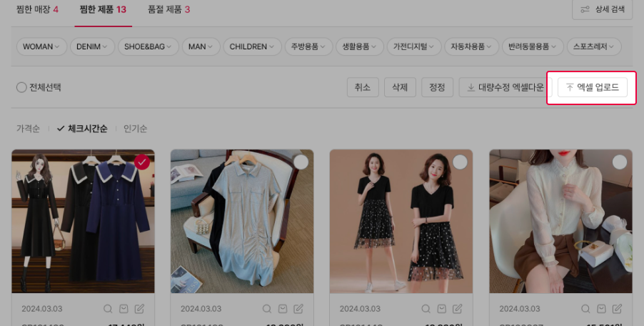Select the black star-tulle dress product checkbox
This screenshot has height=326, width=644.
pyautogui.click(x=460, y=162)
